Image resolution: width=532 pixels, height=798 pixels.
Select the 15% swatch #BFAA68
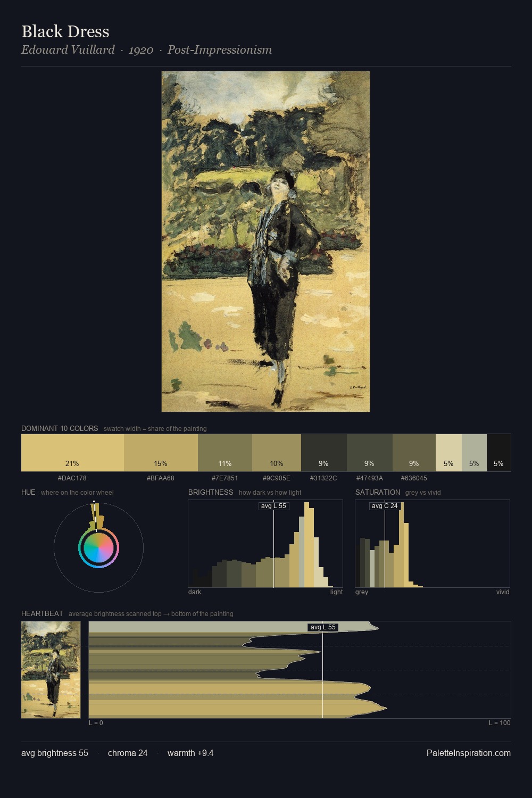point(161,453)
